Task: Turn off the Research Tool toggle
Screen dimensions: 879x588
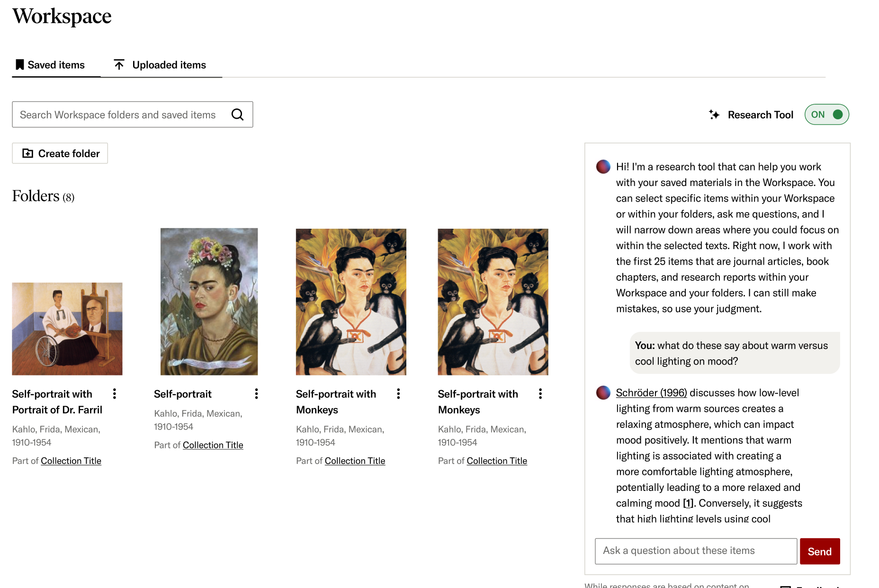Action: click(x=826, y=115)
